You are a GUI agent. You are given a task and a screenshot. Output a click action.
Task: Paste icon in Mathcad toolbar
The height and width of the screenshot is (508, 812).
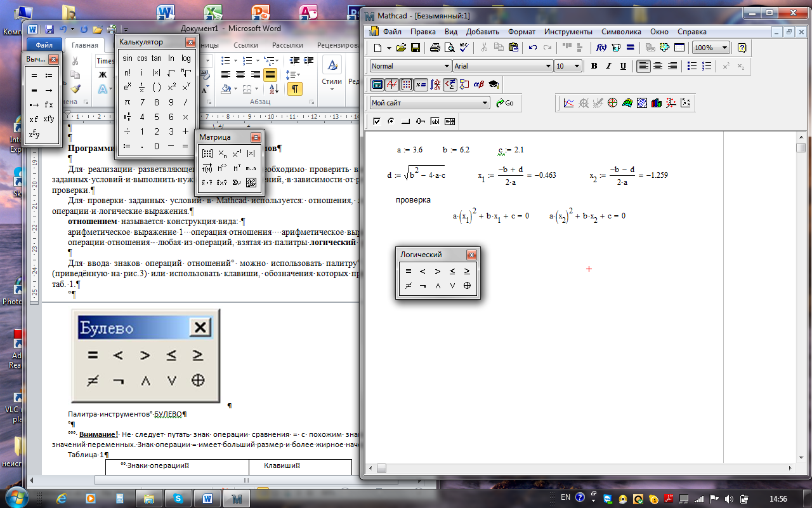tap(513, 48)
